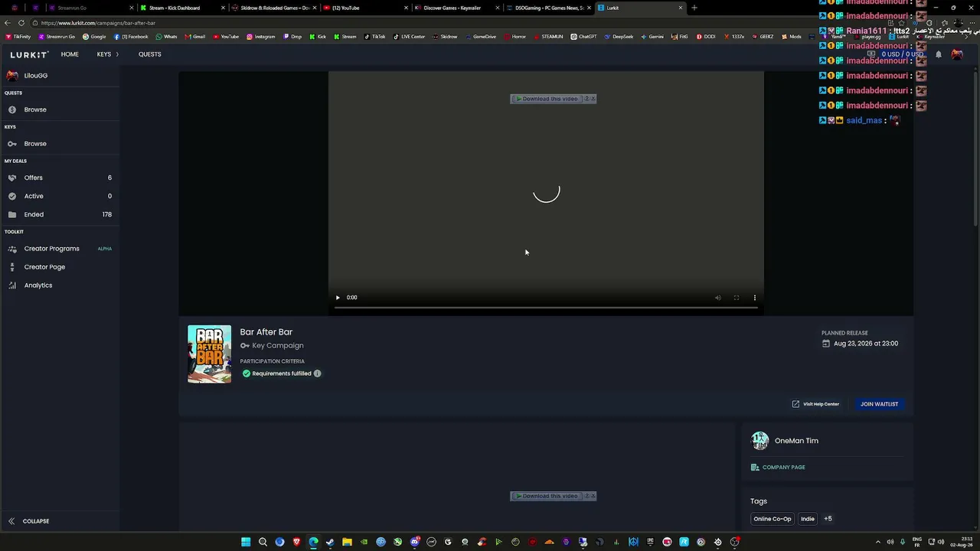Open the notifications bell
The image size is (980, 551).
click(x=939, y=54)
